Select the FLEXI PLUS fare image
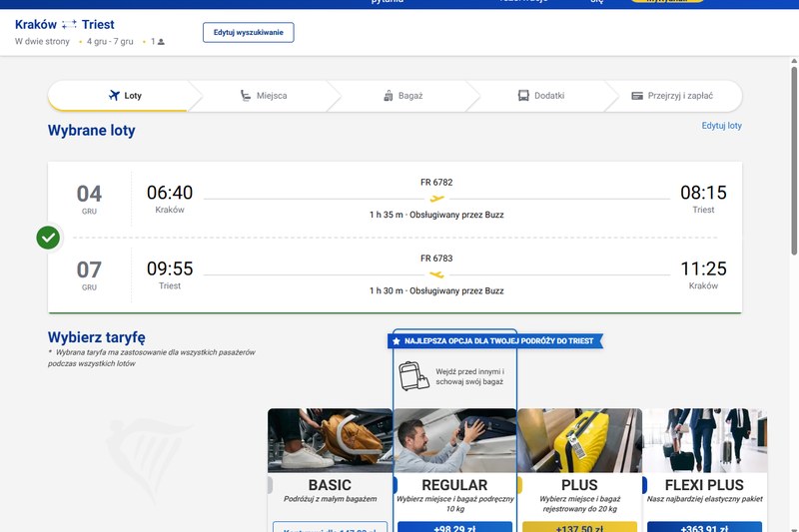 tap(705, 440)
